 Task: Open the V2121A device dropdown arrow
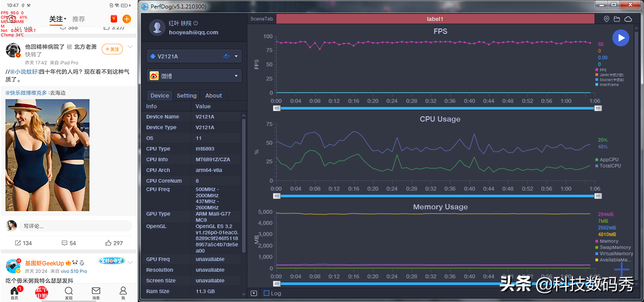point(236,57)
